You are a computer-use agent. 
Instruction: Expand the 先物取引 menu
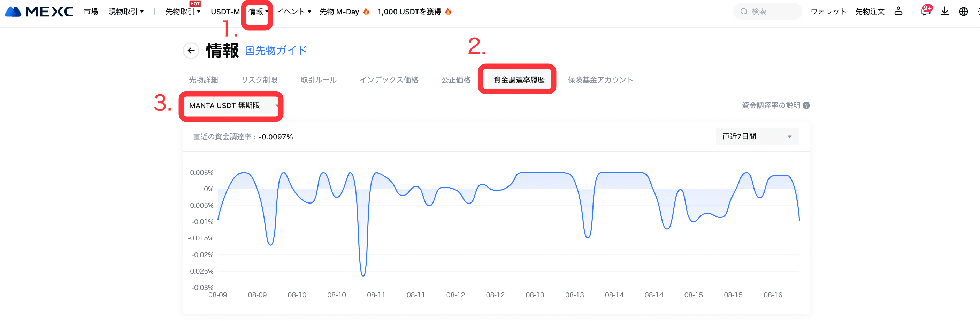pos(183,12)
